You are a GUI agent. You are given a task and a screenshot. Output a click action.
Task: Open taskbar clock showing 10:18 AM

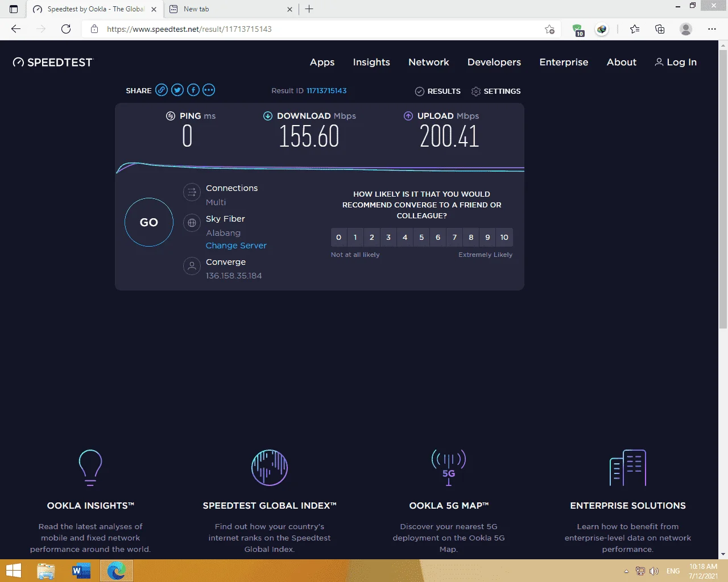[704, 571]
